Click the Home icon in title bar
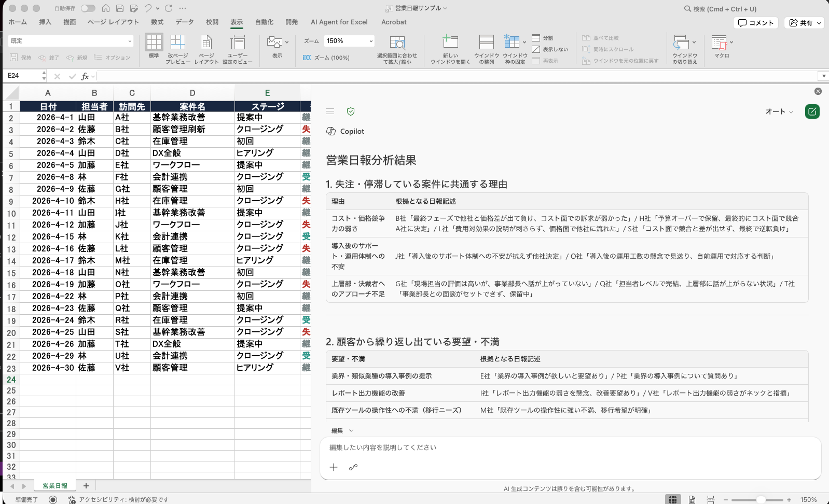The image size is (829, 504). pyautogui.click(x=106, y=8)
